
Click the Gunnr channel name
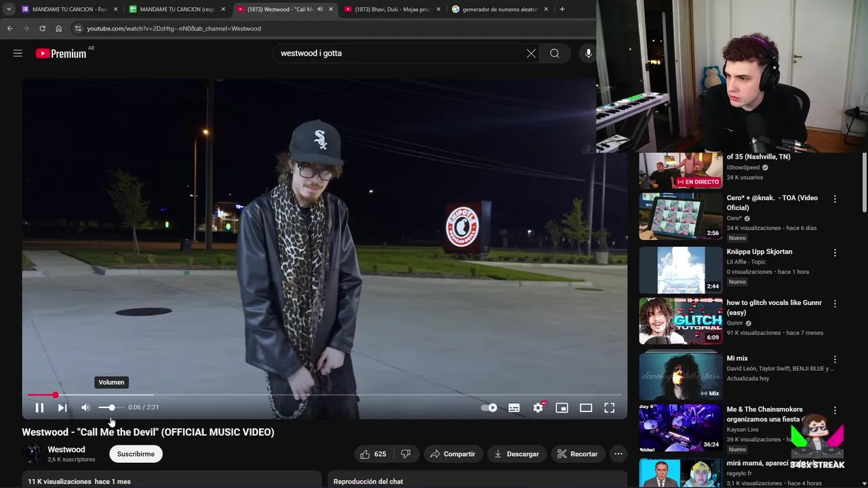coord(735,323)
